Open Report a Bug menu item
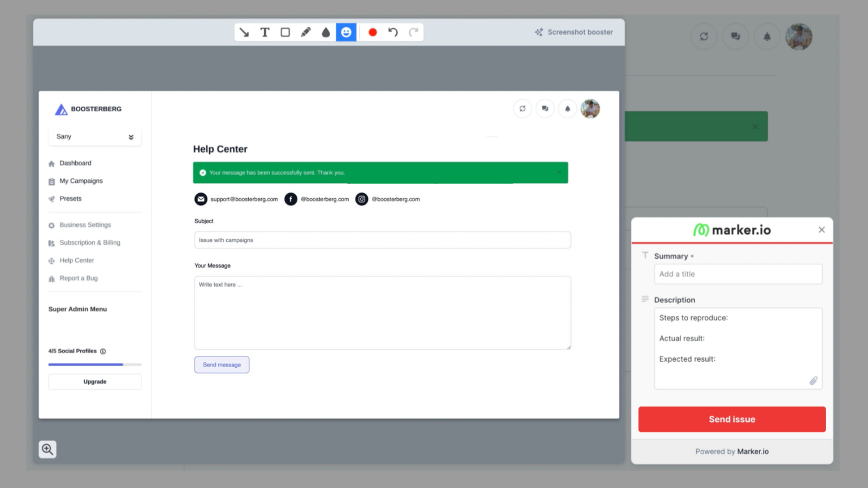Viewport: 868px width, 488px height. pyautogui.click(x=79, y=278)
